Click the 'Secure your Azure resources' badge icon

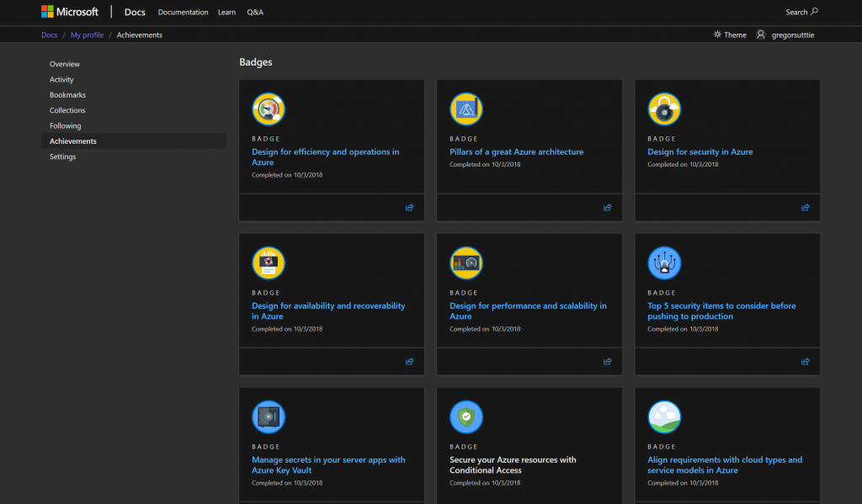pos(466,416)
